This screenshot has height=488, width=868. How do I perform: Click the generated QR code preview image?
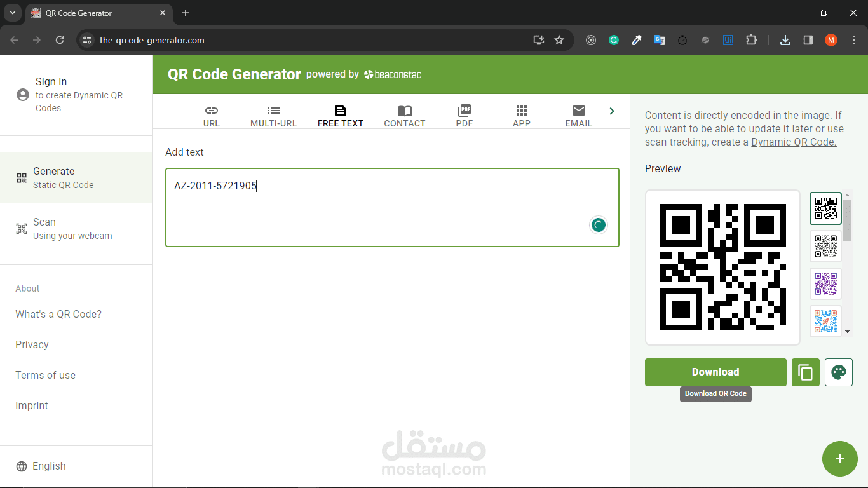click(722, 267)
